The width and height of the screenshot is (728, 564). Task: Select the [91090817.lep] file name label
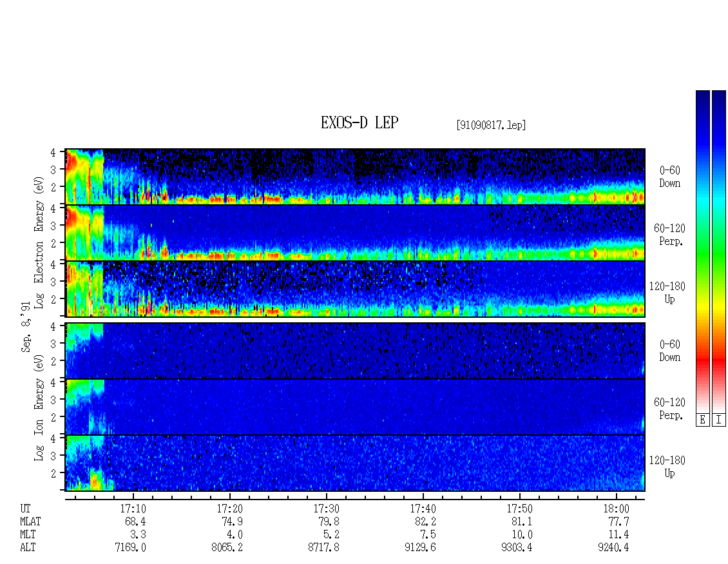[491, 125]
